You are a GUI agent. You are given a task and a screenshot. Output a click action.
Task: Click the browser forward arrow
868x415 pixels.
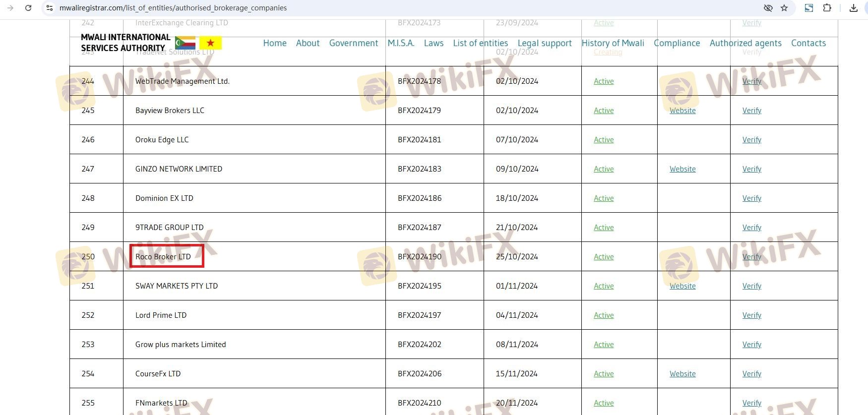coord(10,8)
